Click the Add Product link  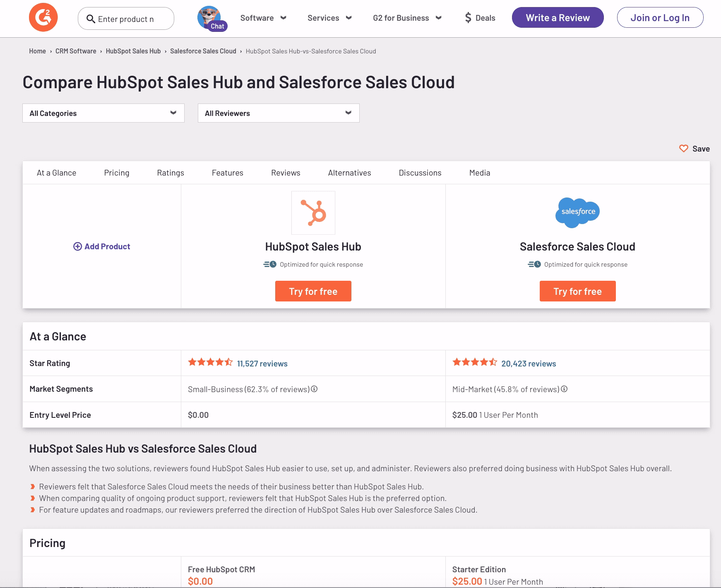pos(102,246)
